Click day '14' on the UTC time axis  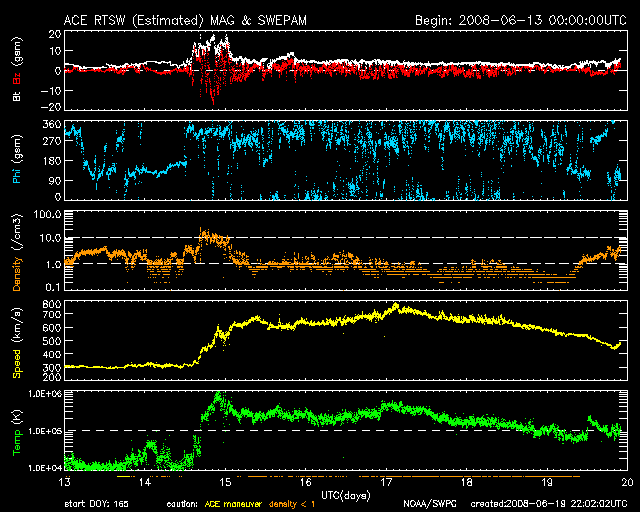(x=145, y=482)
